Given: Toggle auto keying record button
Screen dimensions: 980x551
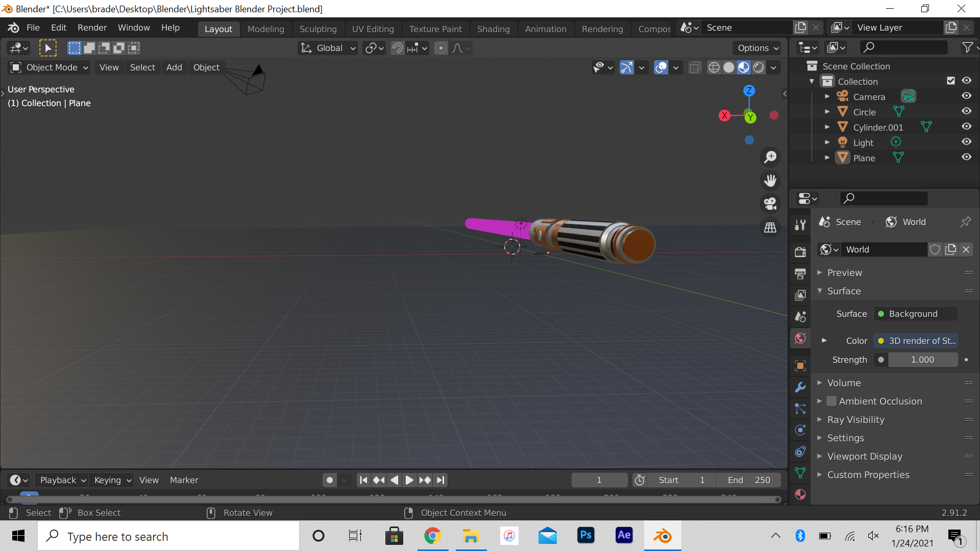Looking at the screenshot, I should 330,480.
